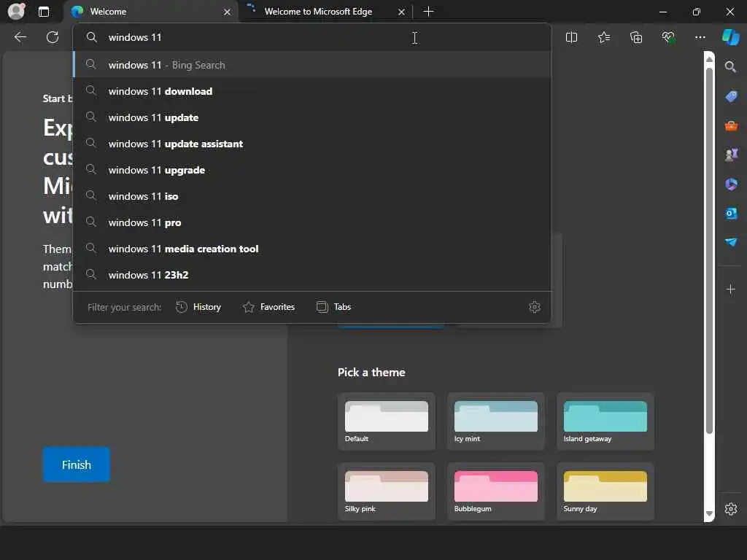Close the Welcome to Microsoft Edge tab
This screenshot has height=560, width=747.
click(x=402, y=12)
